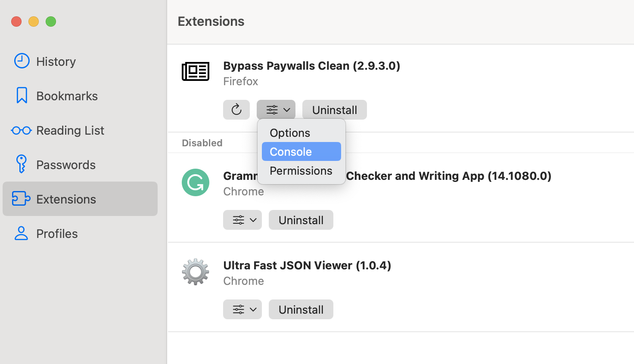The width and height of the screenshot is (634, 364).
Task: Expand the Ultra Fast JSON Viewer settings menu
Action: 242,309
